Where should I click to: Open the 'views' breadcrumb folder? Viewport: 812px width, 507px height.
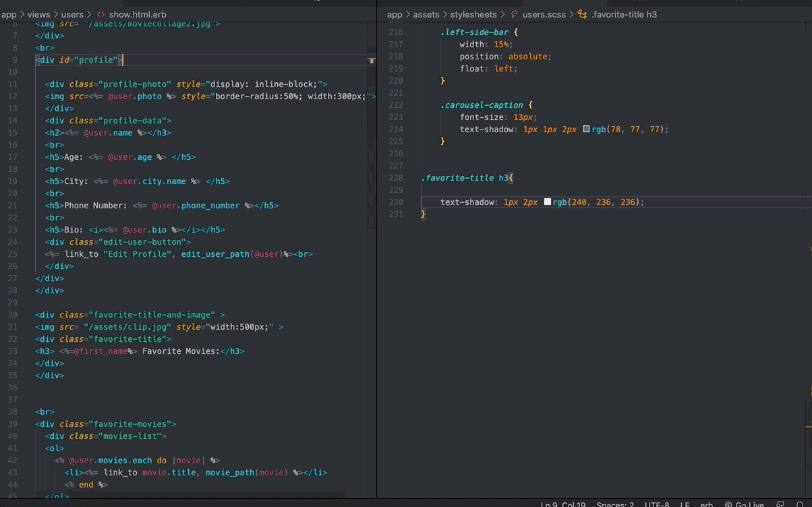point(39,14)
